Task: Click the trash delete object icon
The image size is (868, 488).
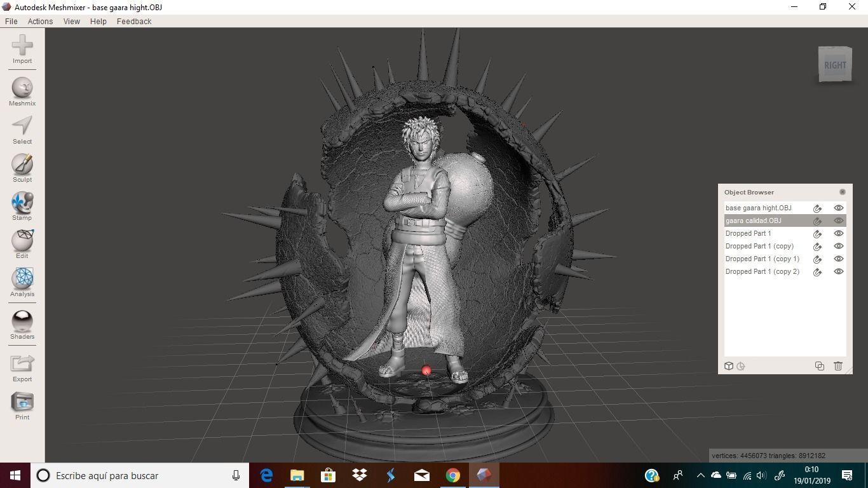Action: (x=838, y=366)
